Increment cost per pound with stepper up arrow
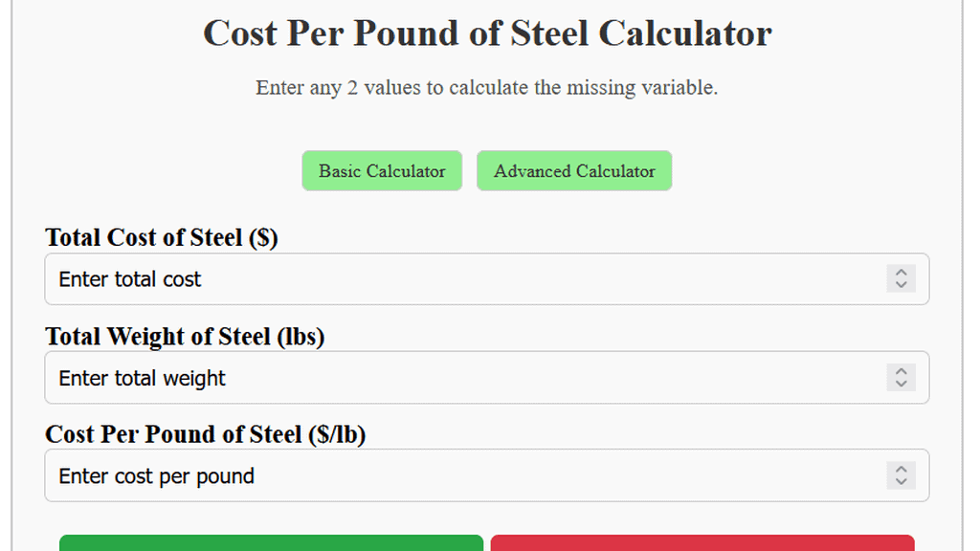This screenshot has height=551, width=980. click(901, 470)
